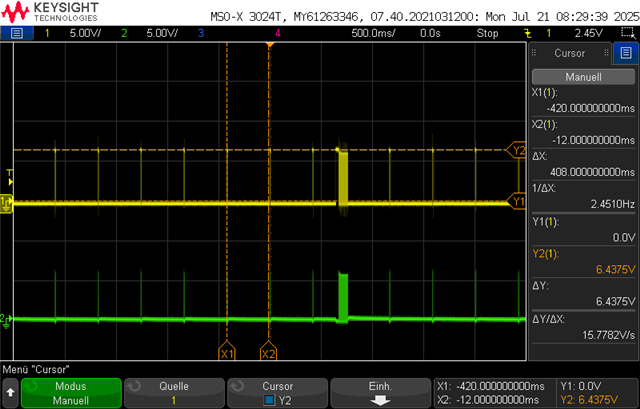Viewport: 640px width, 409px height.
Task: Click the Y1/Y2 cursor values softkey
Action: pyautogui.click(x=597, y=393)
